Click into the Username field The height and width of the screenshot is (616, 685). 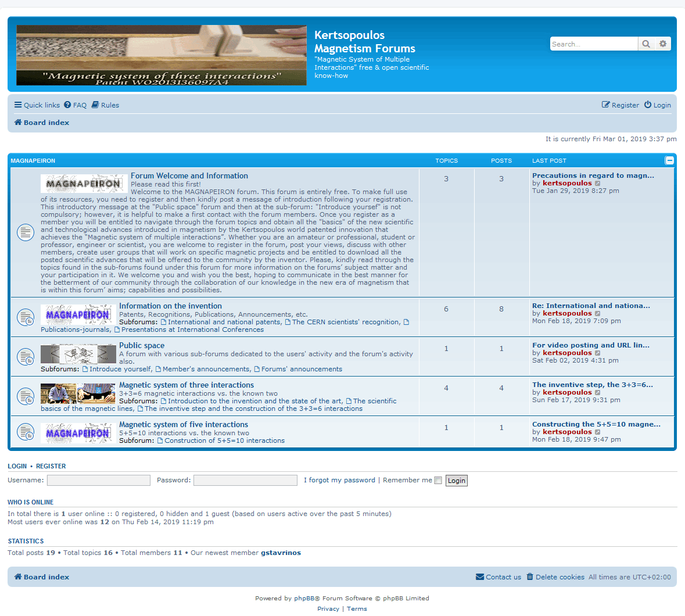99,481
